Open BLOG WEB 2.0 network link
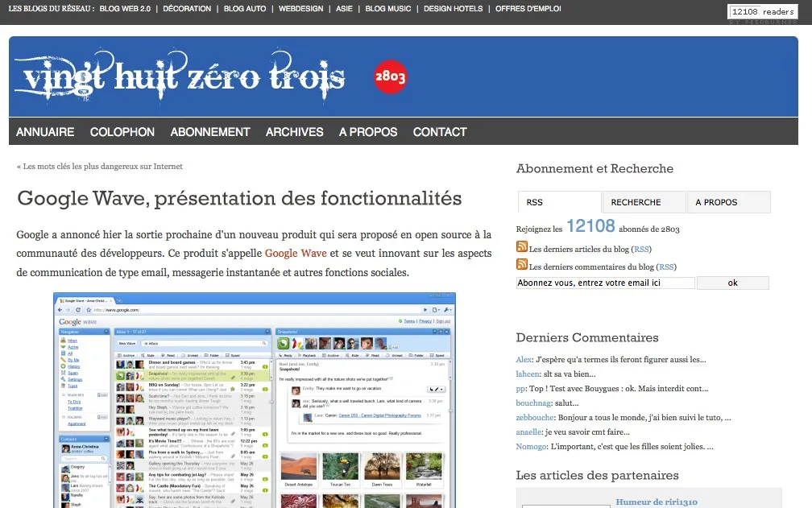812x508 pixels. 125,9
